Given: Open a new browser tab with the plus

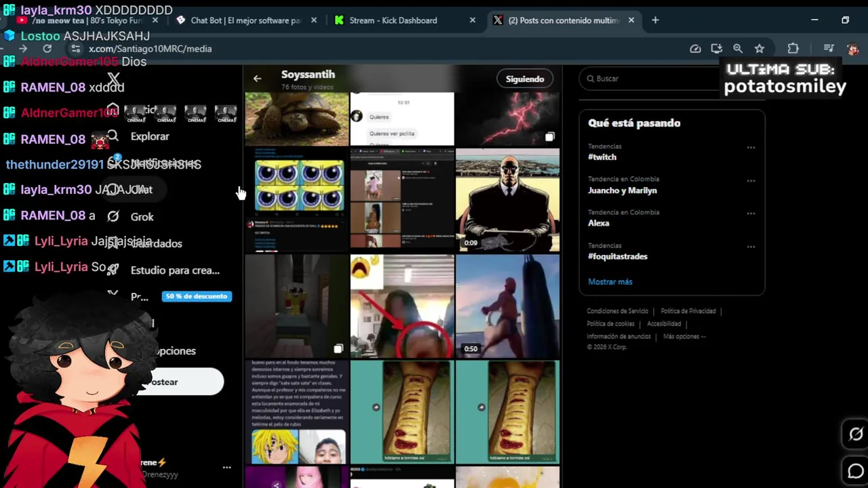Looking at the screenshot, I should click(x=655, y=20).
